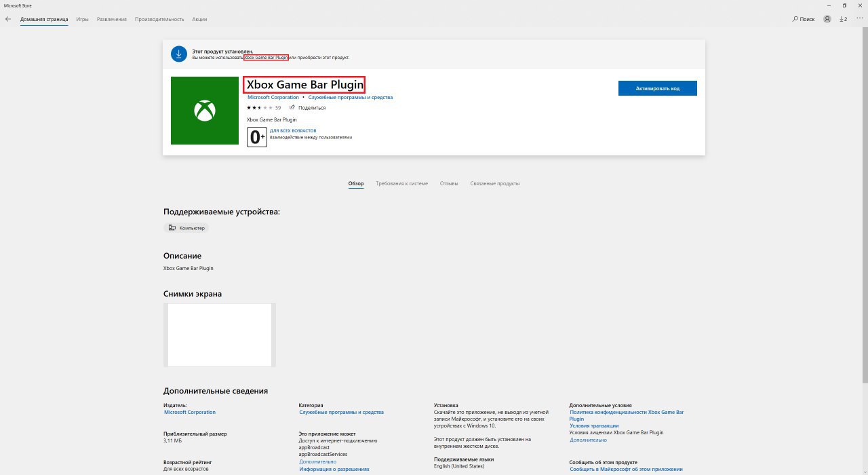Open the Условия транзакции link
This screenshot has width=868, height=475.
tap(594, 425)
